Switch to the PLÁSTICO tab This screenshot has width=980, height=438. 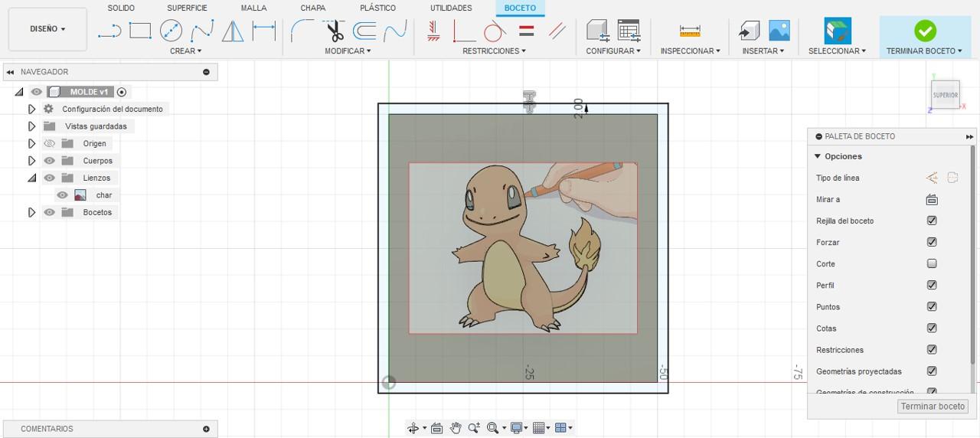pyautogui.click(x=377, y=8)
